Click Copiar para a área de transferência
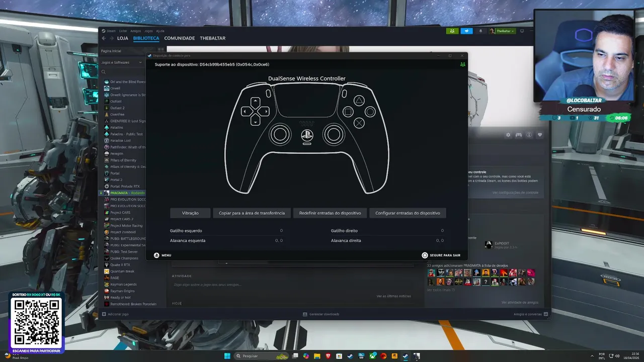Screen dimensions: 644x362 click(252, 213)
